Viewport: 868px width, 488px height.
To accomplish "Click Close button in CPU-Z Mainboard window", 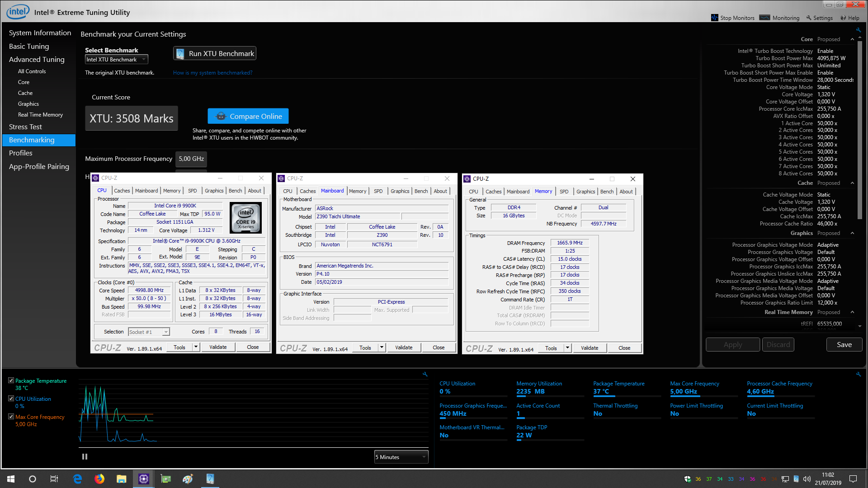I will point(439,347).
